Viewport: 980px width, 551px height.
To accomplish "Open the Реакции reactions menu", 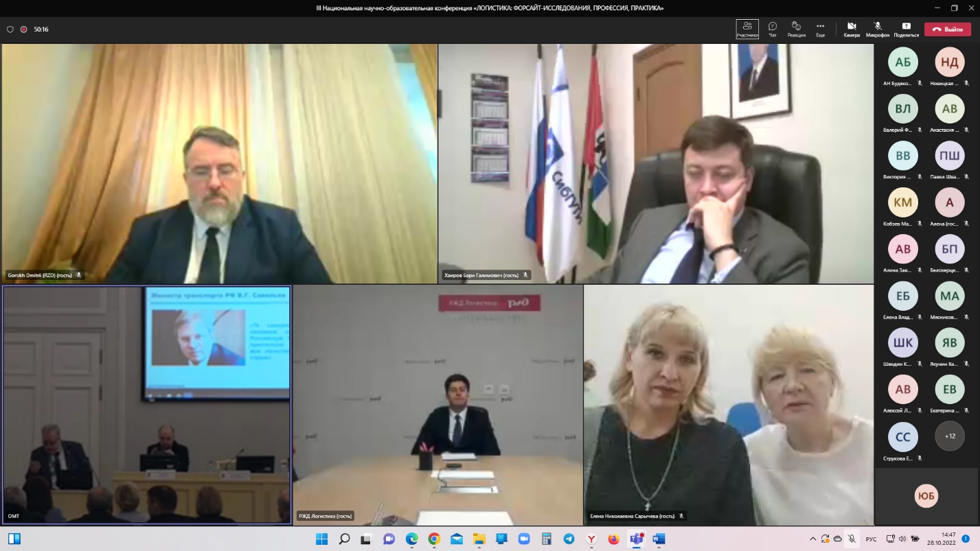I will tap(796, 29).
